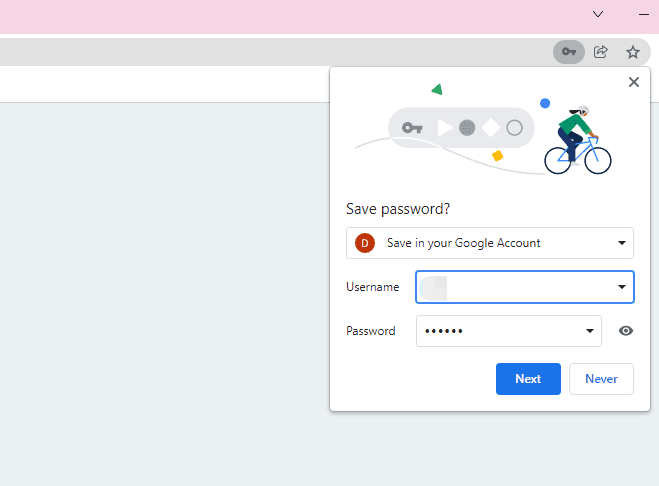Choose Never for saving this password
This screenshot has height=486, width=659.
[x=601, y=379]
